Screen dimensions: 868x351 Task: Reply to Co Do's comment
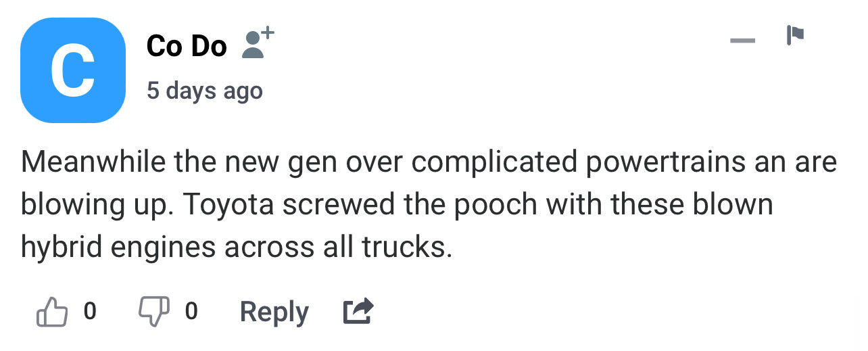click(x=274, y=312)
